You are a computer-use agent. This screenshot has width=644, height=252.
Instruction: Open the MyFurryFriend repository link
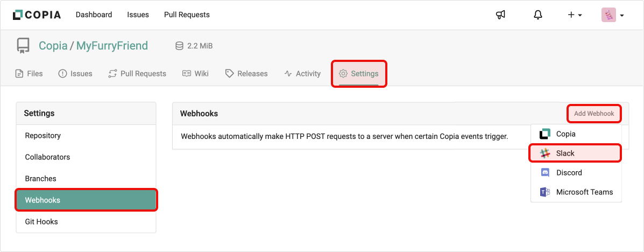tap(112, 46)
